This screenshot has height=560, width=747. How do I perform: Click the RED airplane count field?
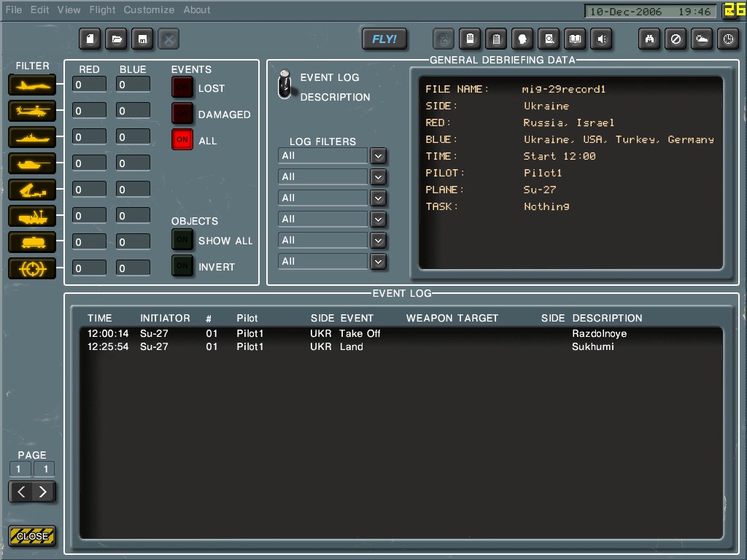point(89,85)
